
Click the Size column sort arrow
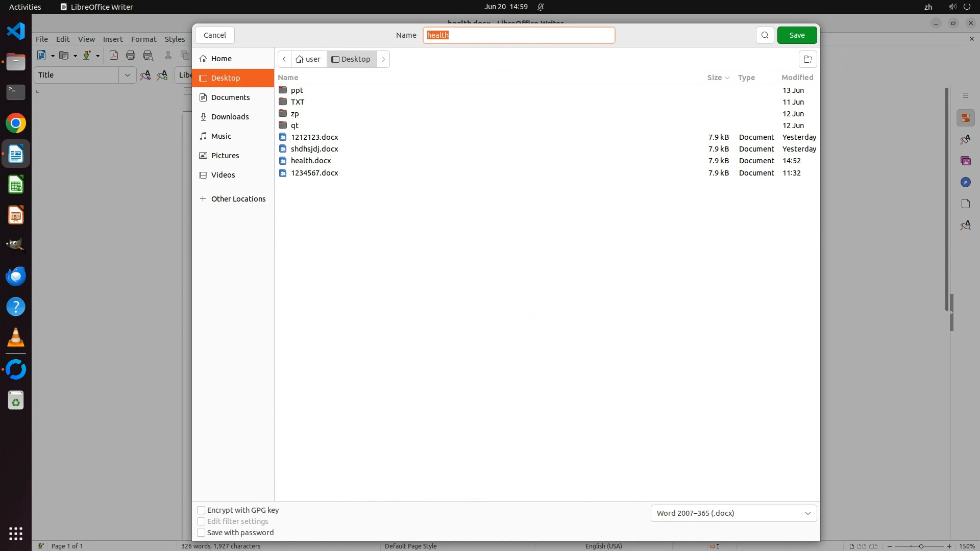(x=727, y=78)
